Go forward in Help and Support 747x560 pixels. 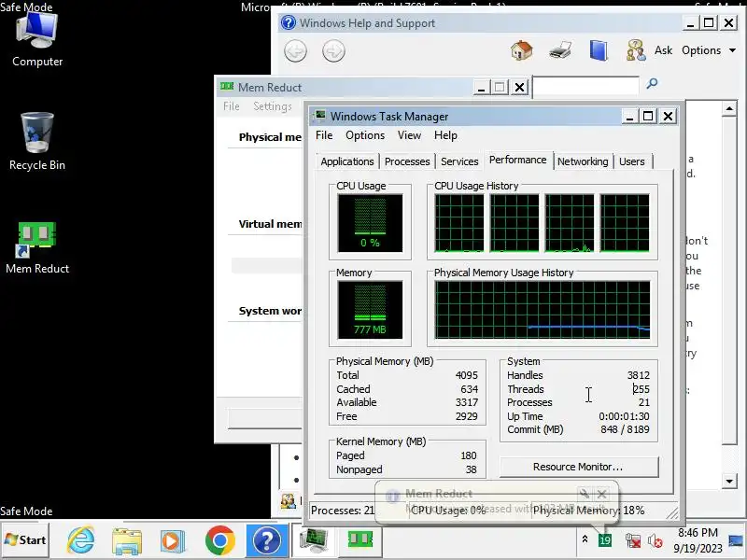click(333, 51)
